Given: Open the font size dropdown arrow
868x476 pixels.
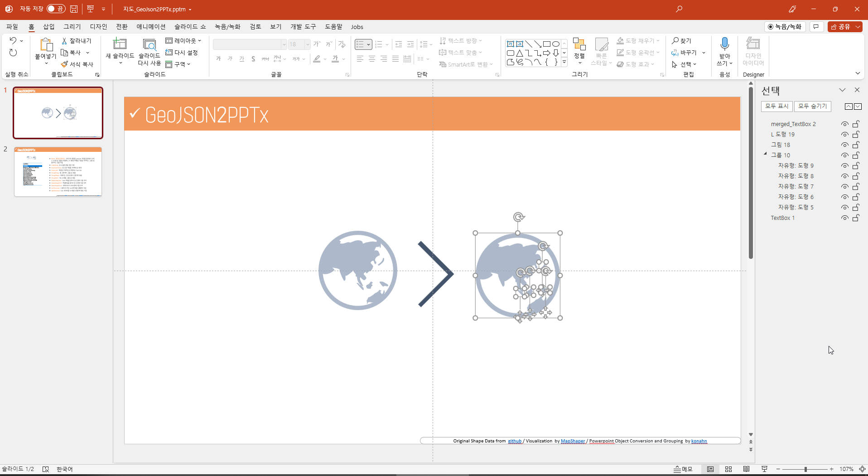Looking at the screenshot, I should 308,44.
